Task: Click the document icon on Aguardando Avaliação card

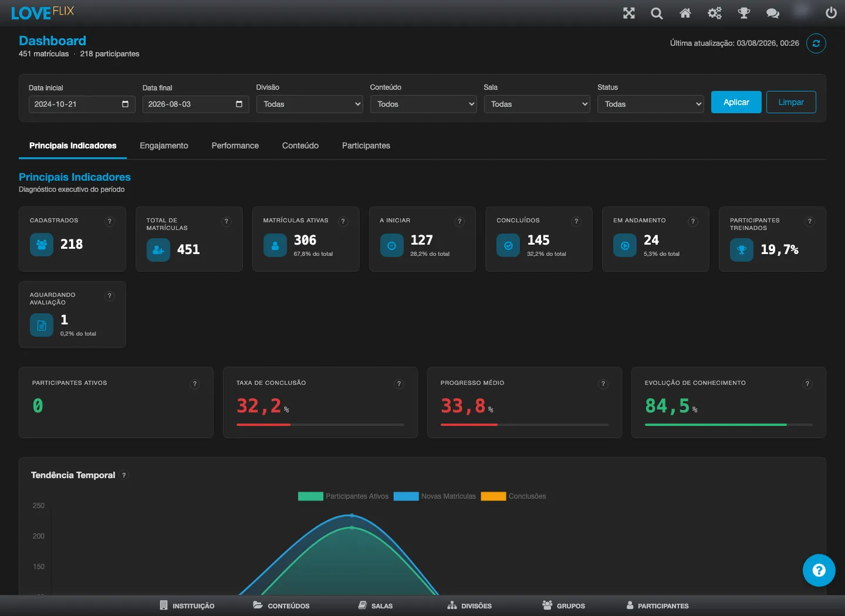Action: tap(42, 325)
